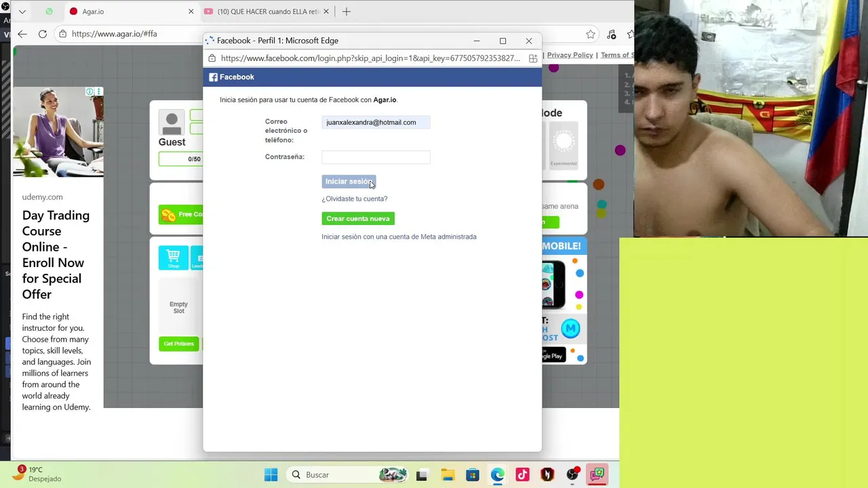
Task: Click the udemy.com ad link
Action: (42, 197)
